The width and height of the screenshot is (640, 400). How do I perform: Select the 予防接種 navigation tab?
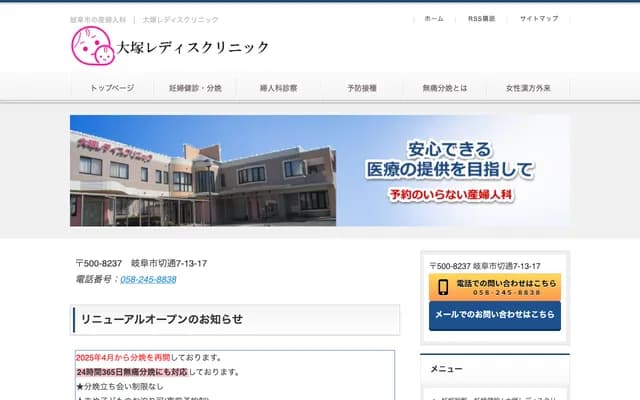[362, 88]
